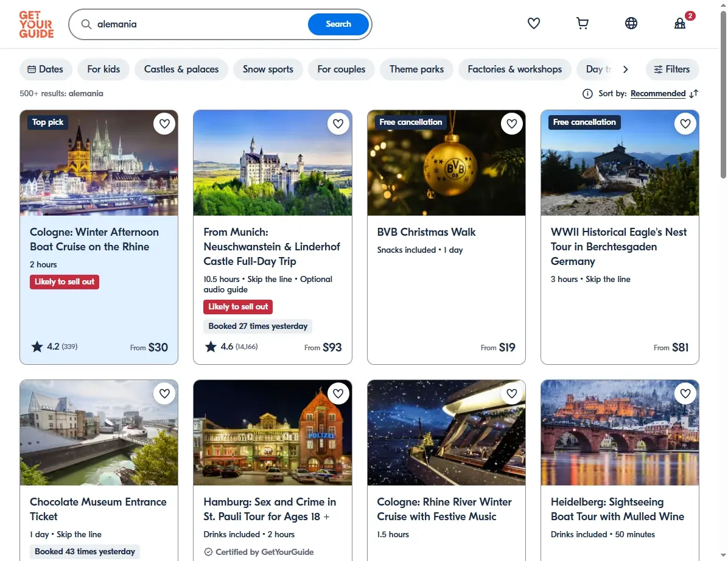Save Chocolate Museum Entrance Ticket to wishlist
This screenshot has height=561, width=728.
[x=164, y=393]
